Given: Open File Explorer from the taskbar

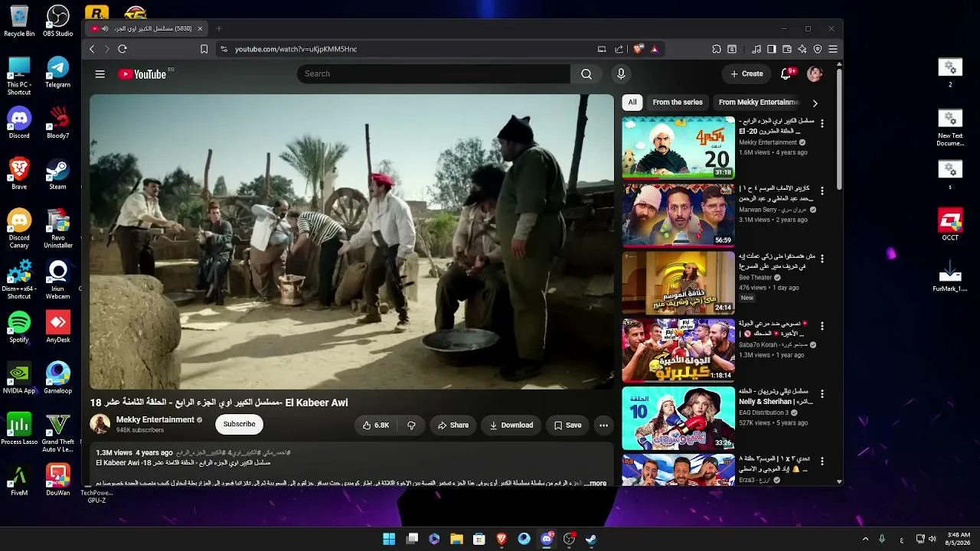Looking at the screenshot, I should (x=456, y=539).
